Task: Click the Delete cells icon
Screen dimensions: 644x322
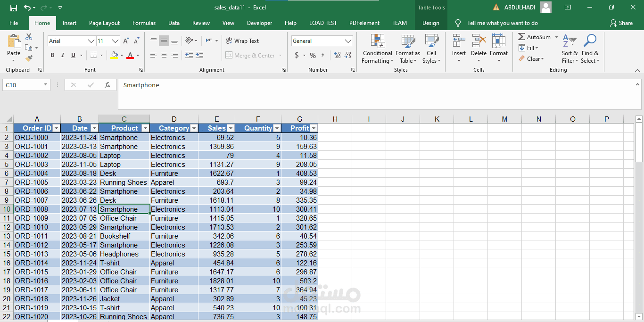Action: [479, 41]
